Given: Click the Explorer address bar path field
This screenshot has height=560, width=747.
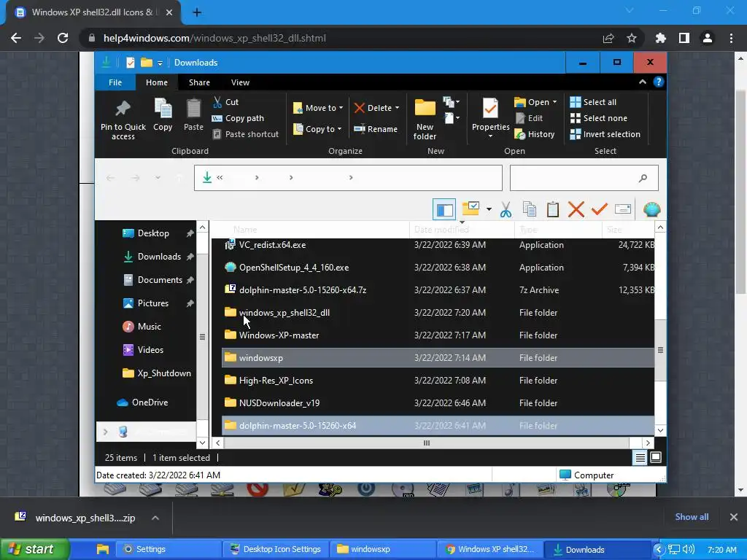Looking at the screenshot, I should click(348, 178).
